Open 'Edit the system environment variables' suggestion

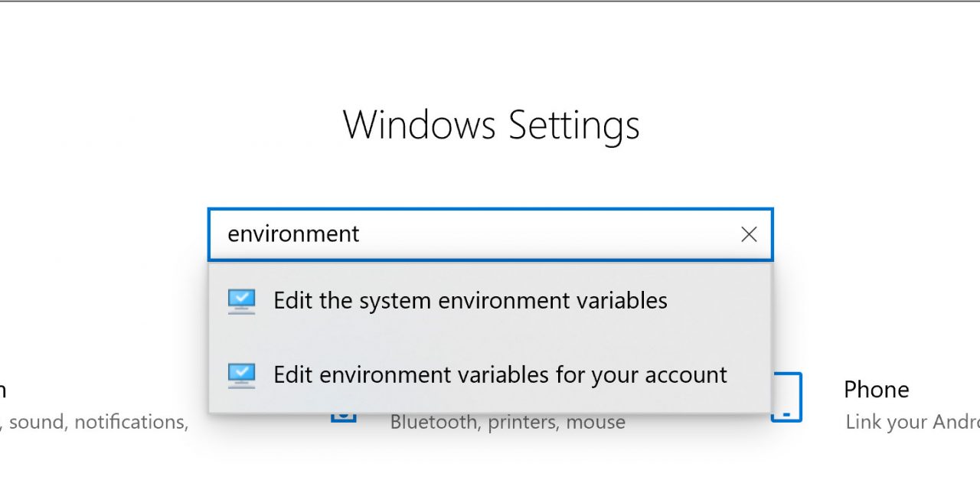coord(470,301)
